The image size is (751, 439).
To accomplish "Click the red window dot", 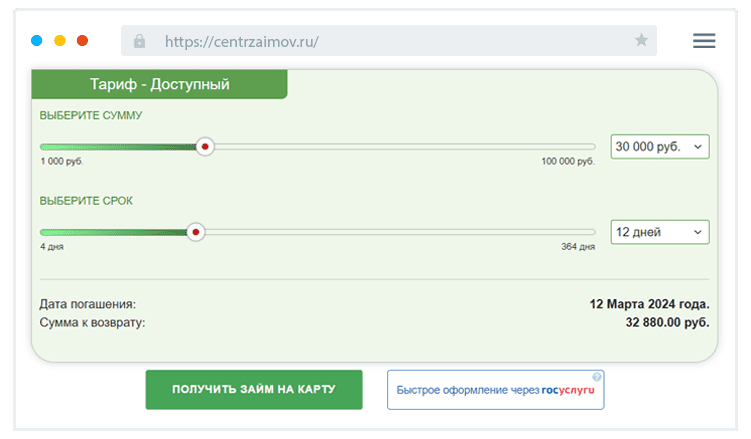I will (82, 41).
